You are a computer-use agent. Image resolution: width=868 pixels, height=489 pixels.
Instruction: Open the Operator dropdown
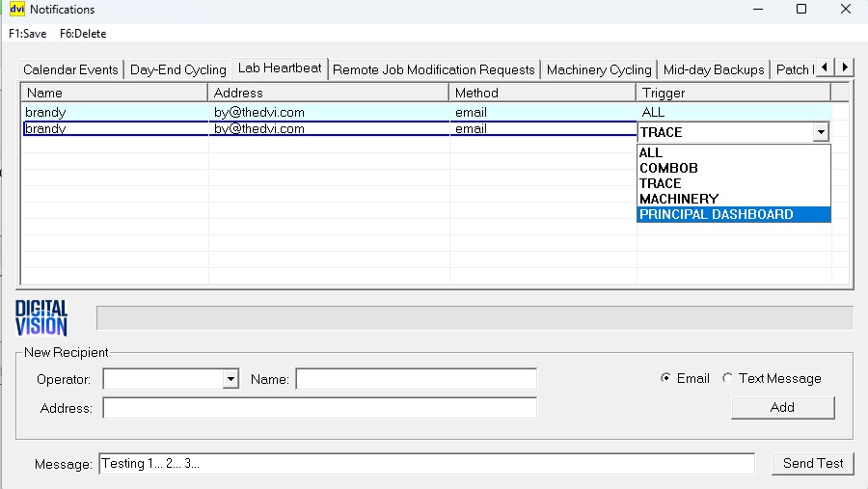pos(231,379)
